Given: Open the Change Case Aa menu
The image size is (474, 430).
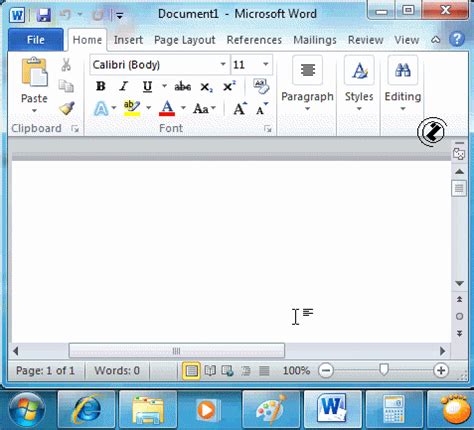Looking at the screenshot, I should [204, 109].
